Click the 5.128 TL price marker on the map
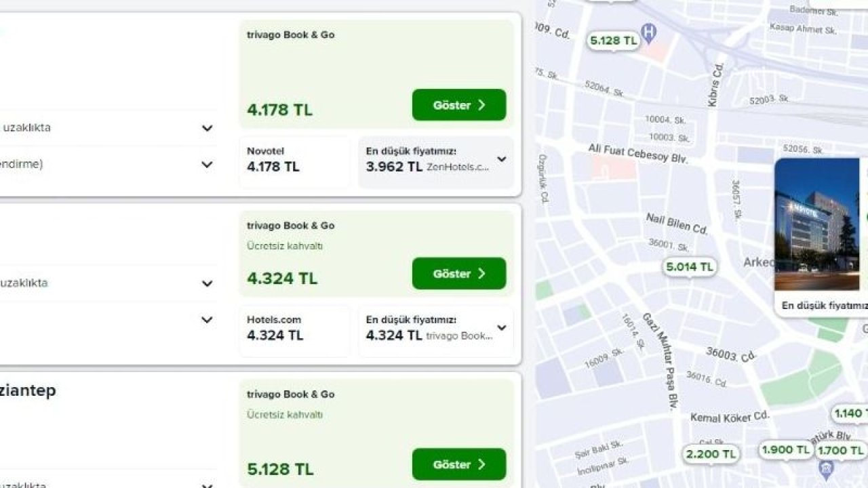This screenshot has height=488, width=868. click(612, 41)
